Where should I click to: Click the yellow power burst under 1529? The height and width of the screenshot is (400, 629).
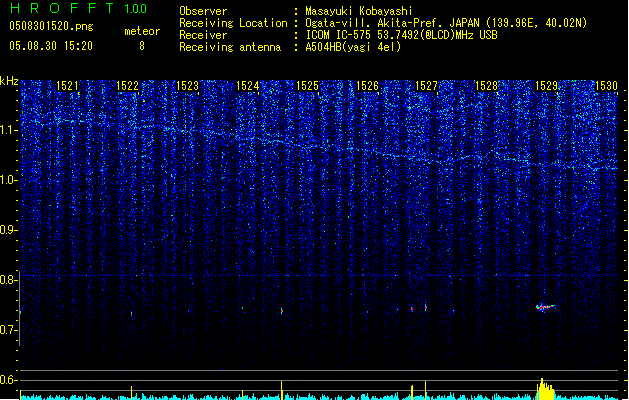545,389
